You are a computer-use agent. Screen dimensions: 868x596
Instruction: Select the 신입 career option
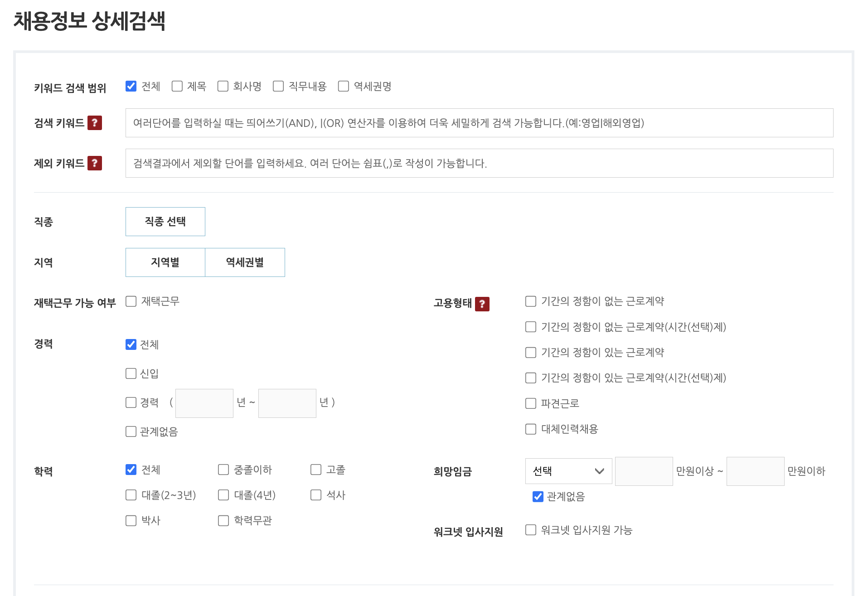(x=131, y=373)
